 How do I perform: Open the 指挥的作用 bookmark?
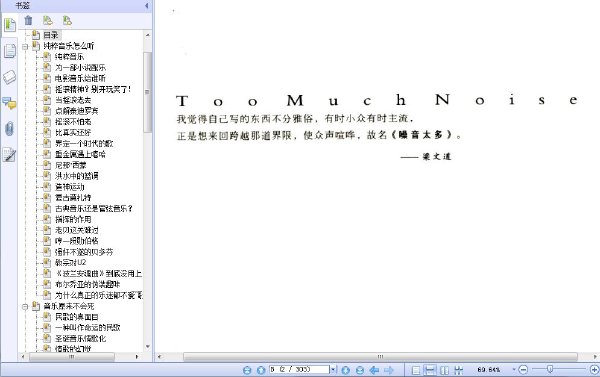pyautogui.click(x=73, y=219)
